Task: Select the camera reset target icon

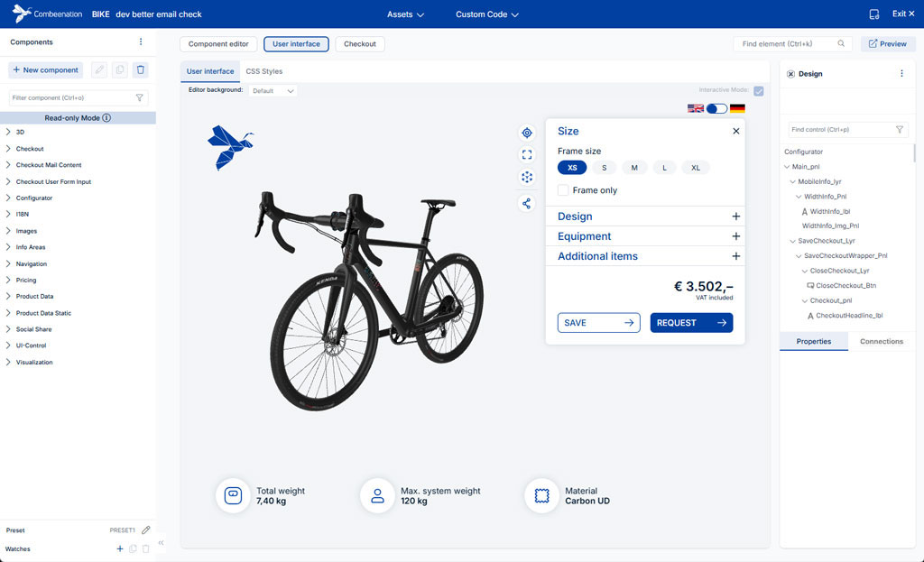Action: (x=527, y=132)
